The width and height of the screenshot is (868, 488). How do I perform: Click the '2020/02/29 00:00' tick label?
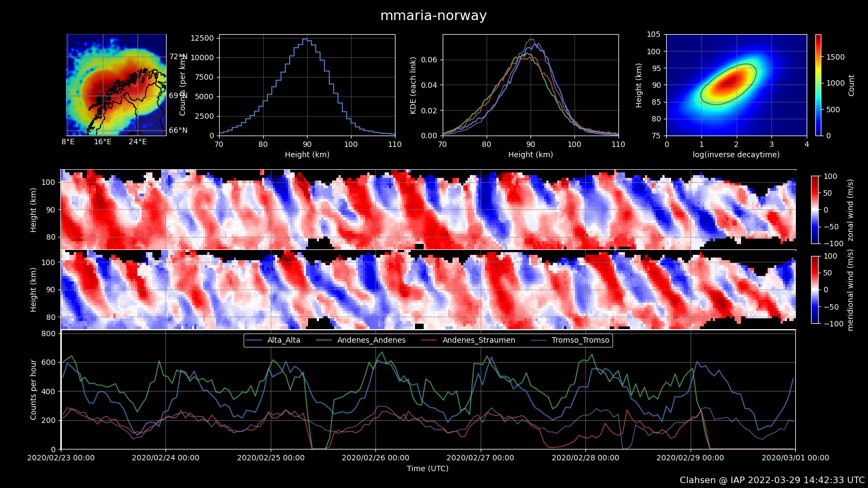(x=690, y=458)
